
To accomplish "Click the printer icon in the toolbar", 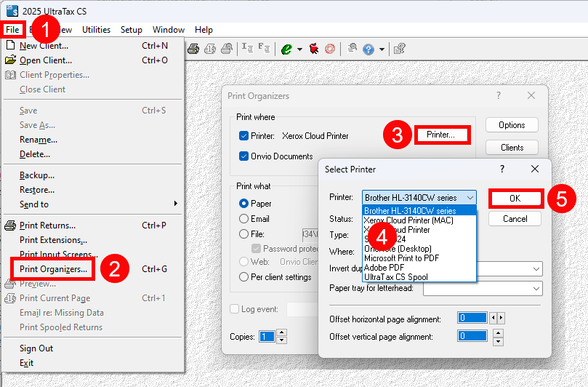I will tap(193, 49).
